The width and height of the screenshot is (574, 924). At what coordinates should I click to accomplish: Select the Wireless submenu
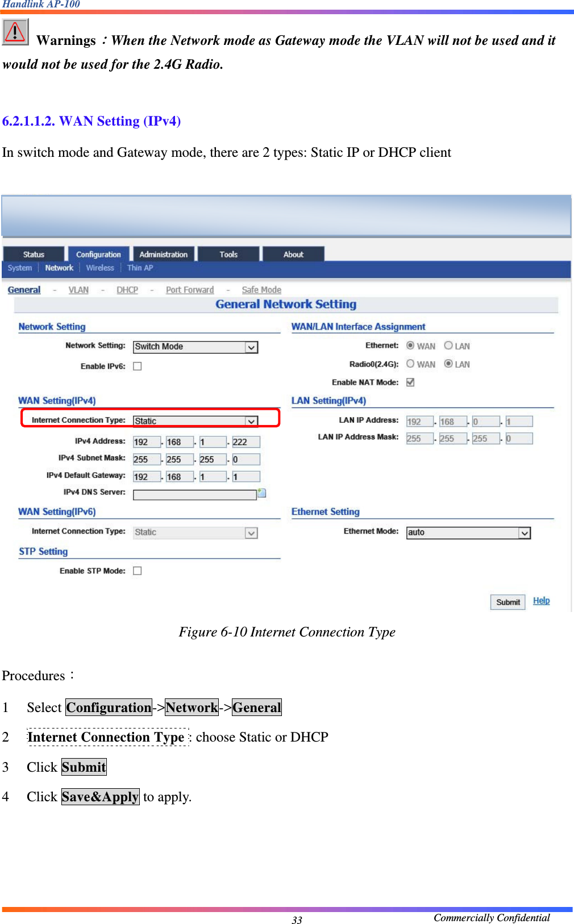[x=100, y=268]
